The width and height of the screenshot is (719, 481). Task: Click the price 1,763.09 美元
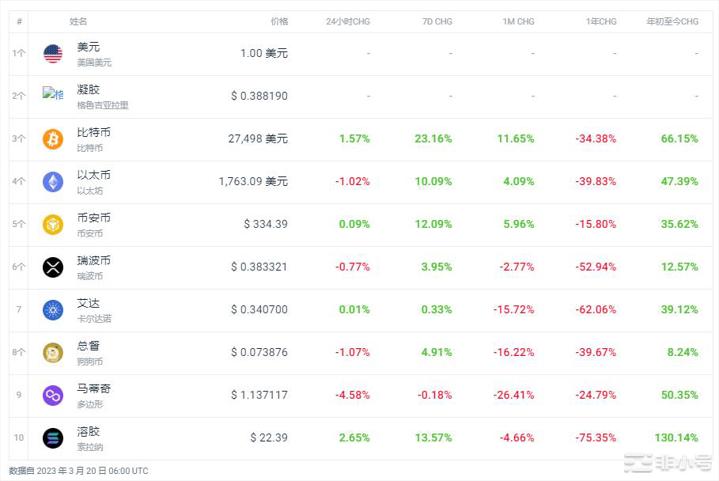point(253,181)
